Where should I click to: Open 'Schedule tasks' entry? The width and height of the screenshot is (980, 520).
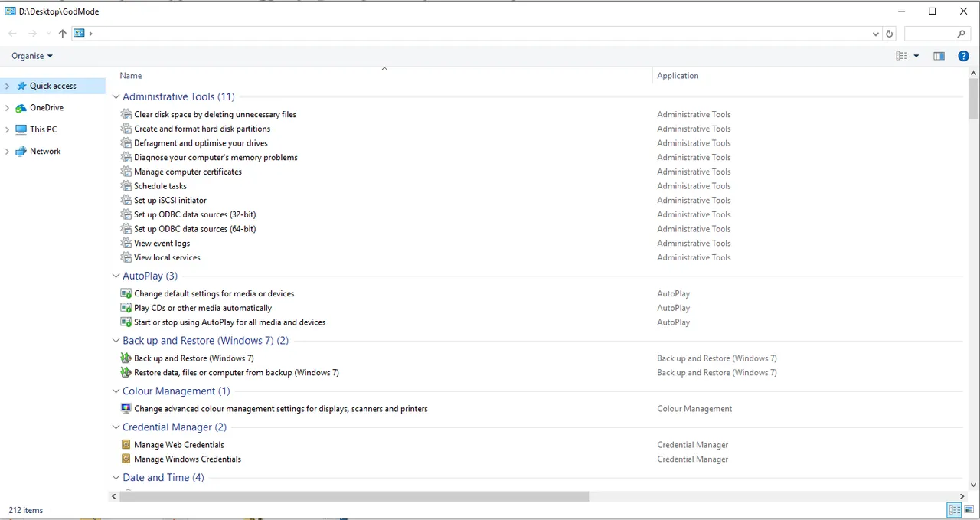point(160,186)
